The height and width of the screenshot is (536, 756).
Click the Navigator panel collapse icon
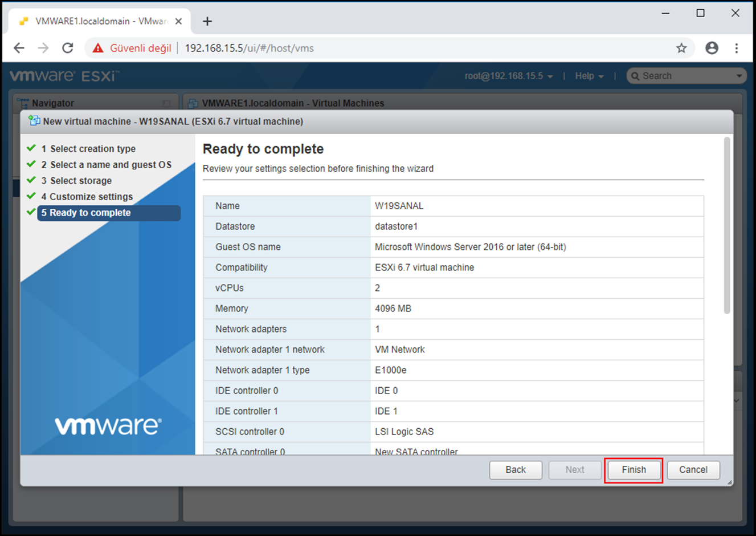coord(166,104)
